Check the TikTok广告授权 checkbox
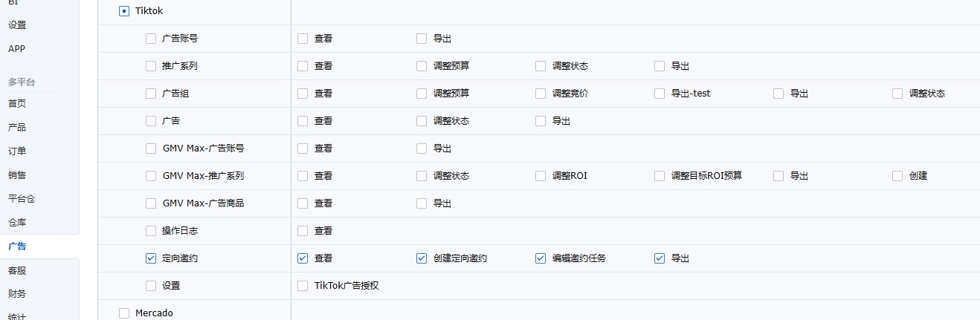This screenshot has width=980, height=320. coord(303,286)
